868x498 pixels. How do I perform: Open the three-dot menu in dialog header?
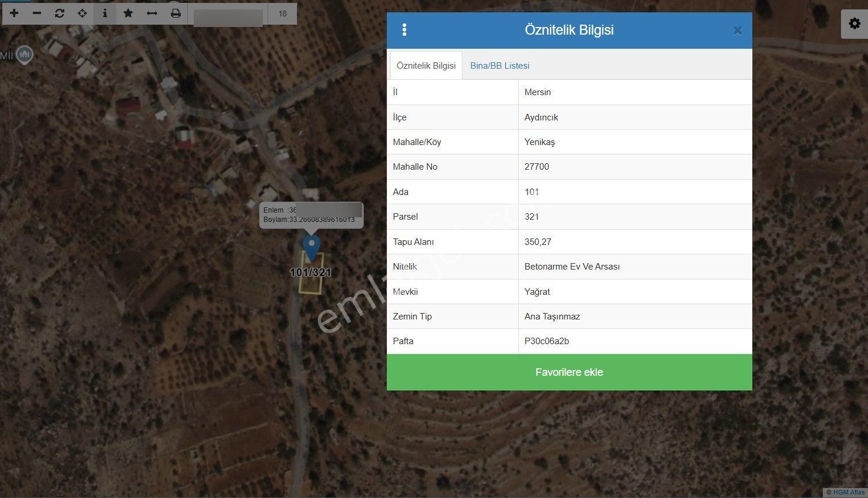(x=404, y=30)
